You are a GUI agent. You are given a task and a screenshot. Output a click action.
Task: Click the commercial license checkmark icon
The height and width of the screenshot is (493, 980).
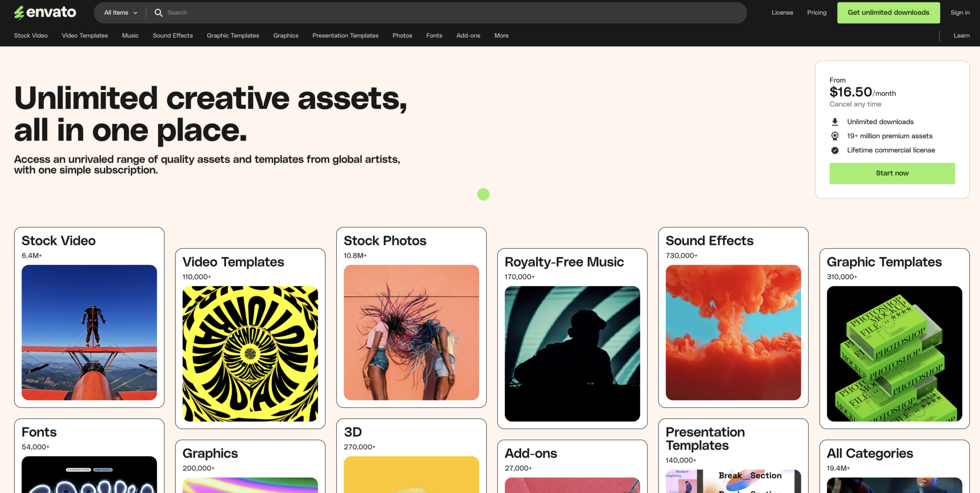coord(835,150)
